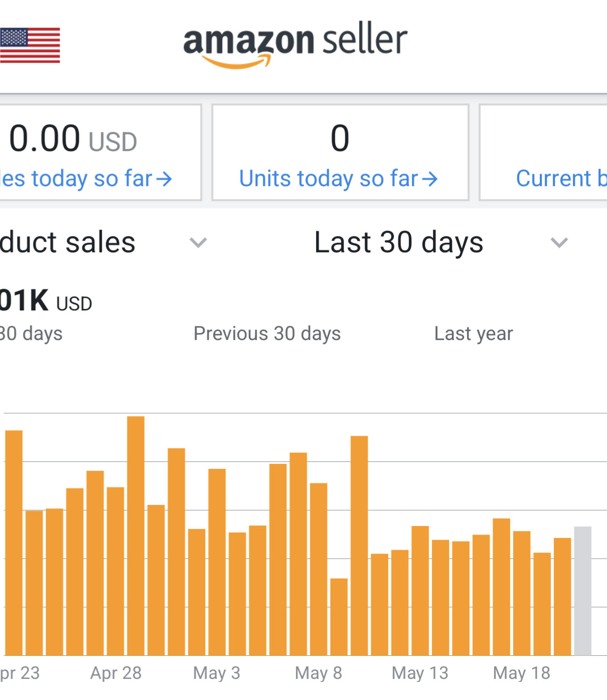Select the May 3 axis label
This screenshot has height=700, width=607.
[x=217, y=673]
